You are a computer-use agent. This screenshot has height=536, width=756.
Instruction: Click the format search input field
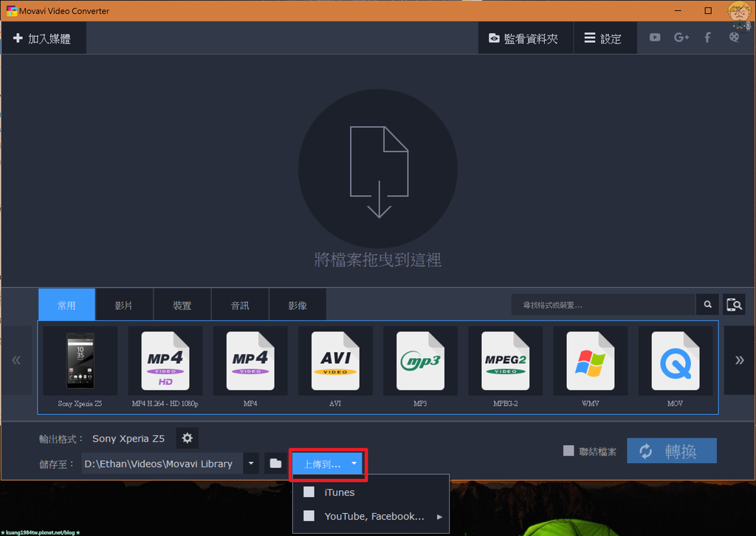point(603,305)
